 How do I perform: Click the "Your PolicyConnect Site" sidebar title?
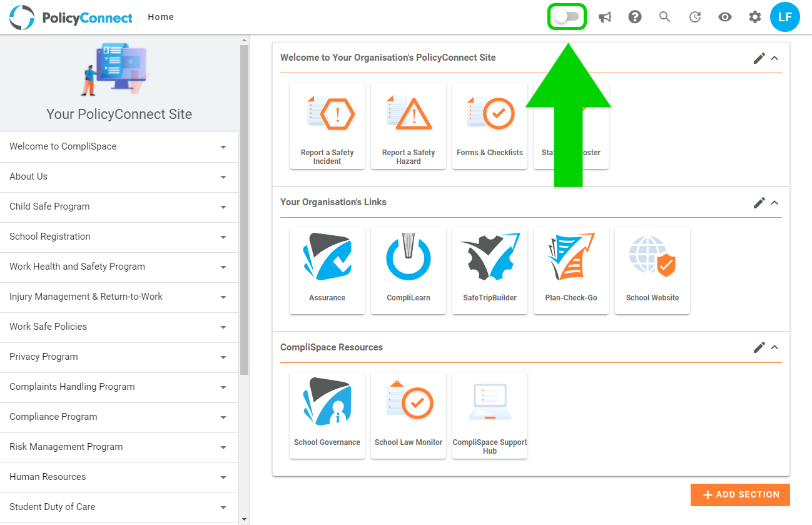[x=119, y=115]
